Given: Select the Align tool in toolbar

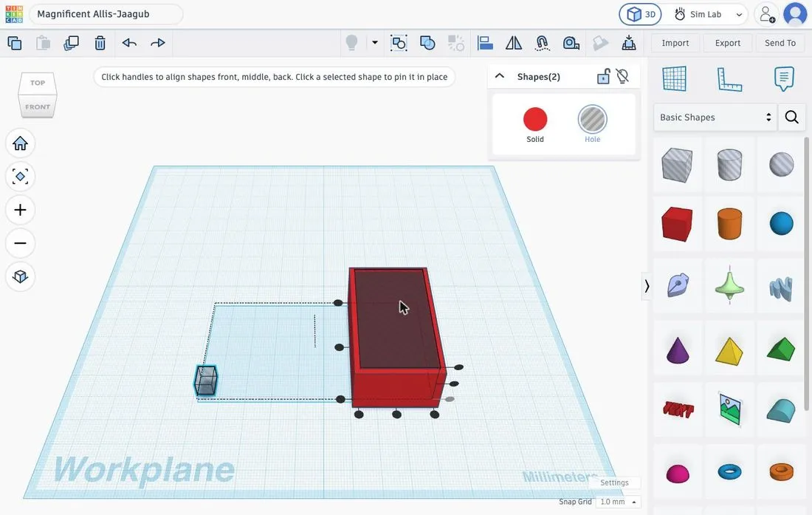Looking at the screenshot, I should (x=485, y=43).
